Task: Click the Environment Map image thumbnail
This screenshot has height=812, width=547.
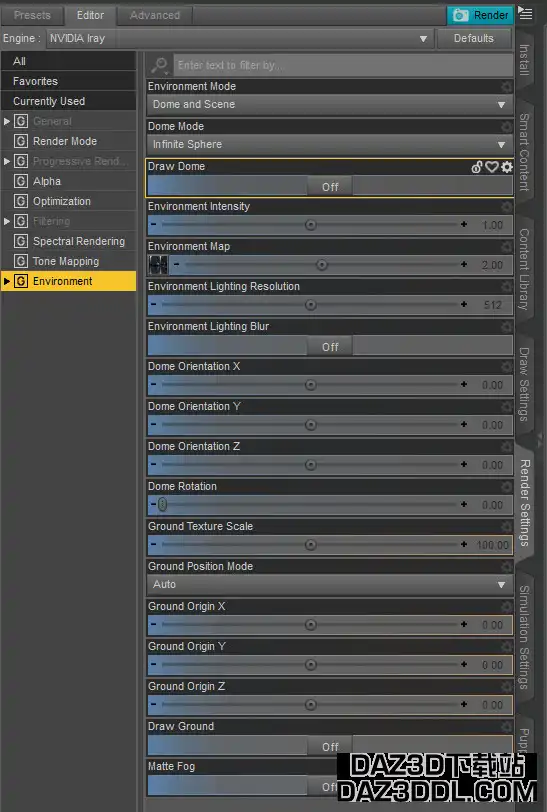Action: click(x=158, y=265)
